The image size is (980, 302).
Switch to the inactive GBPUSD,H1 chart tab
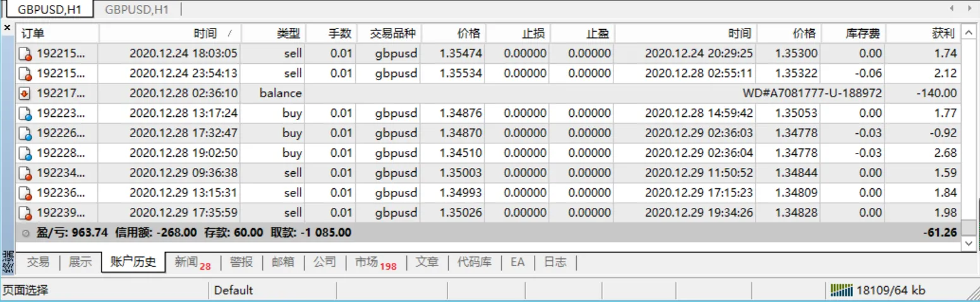coord(136,9)
